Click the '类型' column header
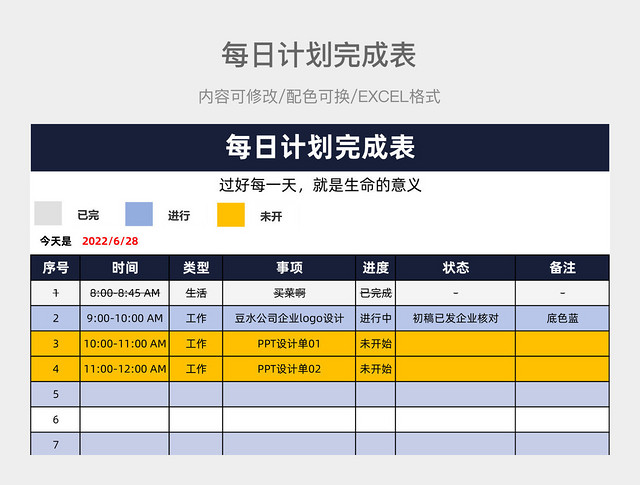Image resolution: width=640 pixels, height=485 pixels. tap(196, 268)
